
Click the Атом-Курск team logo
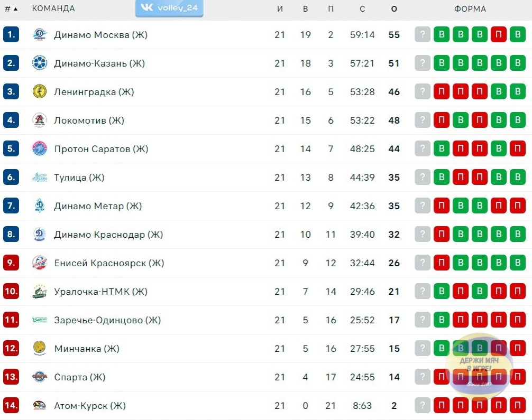point(39,405)
